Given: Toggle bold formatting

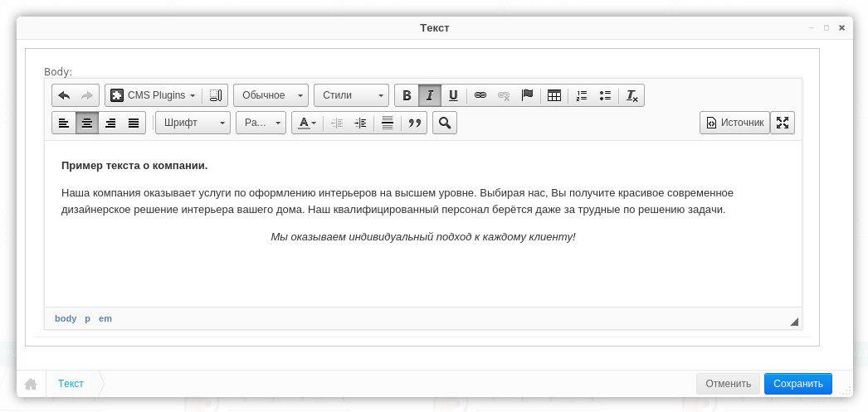Looking at the screenshot, I should click(407, 95).
